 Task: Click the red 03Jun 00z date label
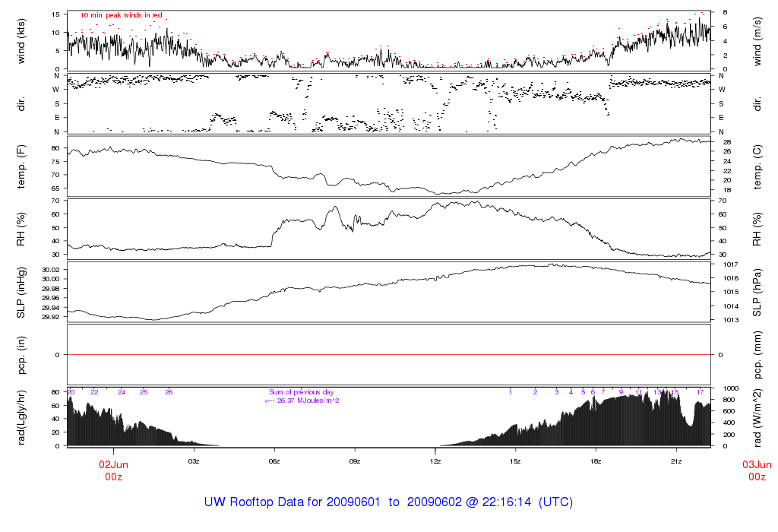click(x=757, y=470)
